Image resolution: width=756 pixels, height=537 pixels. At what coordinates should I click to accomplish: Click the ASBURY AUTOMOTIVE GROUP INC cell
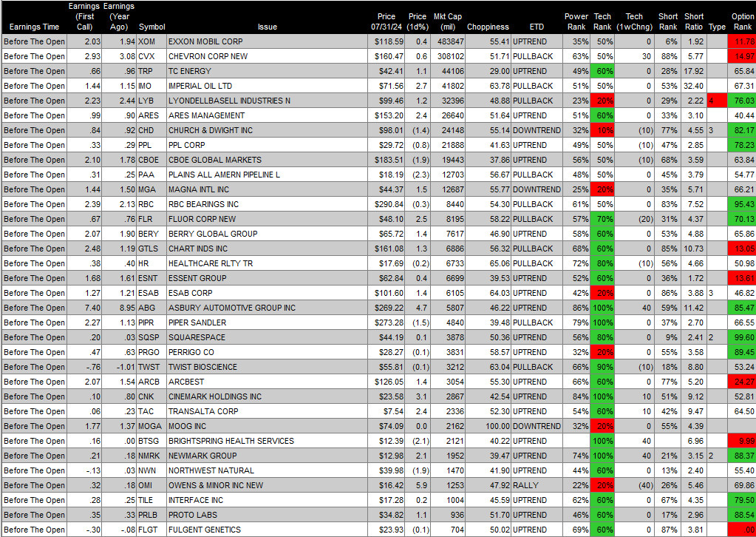(267, 308)
